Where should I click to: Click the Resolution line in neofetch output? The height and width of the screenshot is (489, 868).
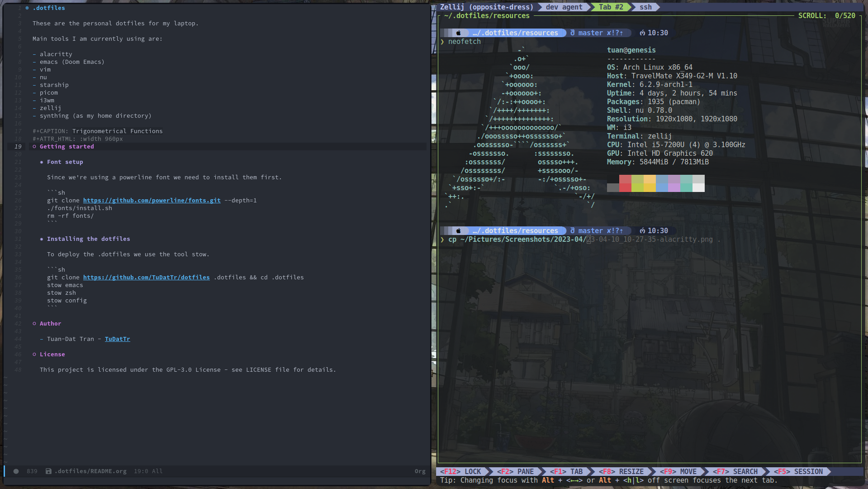click(x=672, y=119)
